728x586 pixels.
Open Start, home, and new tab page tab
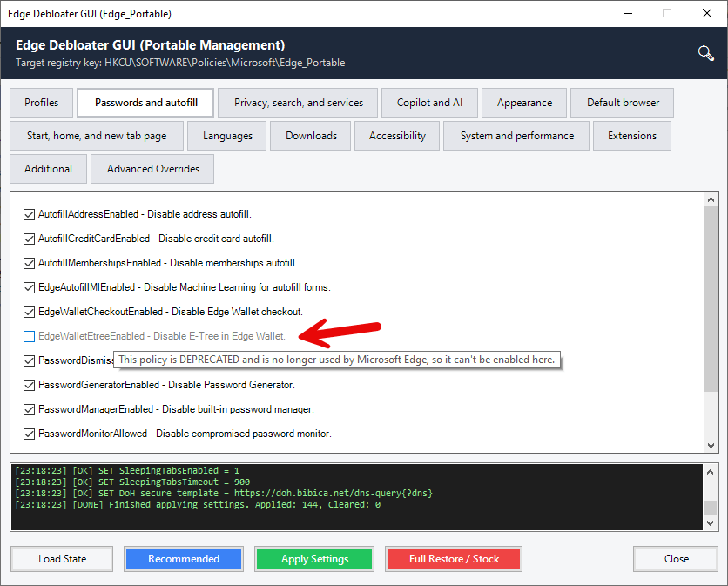(97, 136)
